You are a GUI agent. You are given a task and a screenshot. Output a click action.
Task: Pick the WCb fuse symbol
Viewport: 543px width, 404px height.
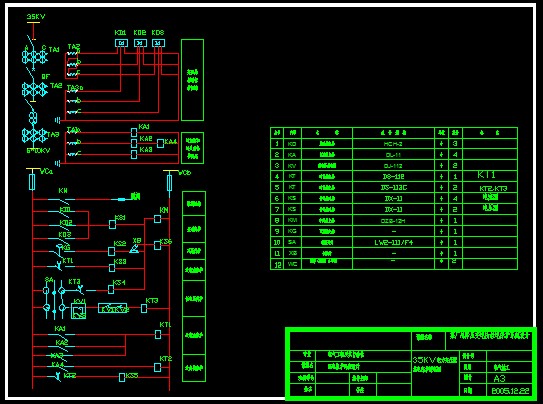(x=169, y=183)
